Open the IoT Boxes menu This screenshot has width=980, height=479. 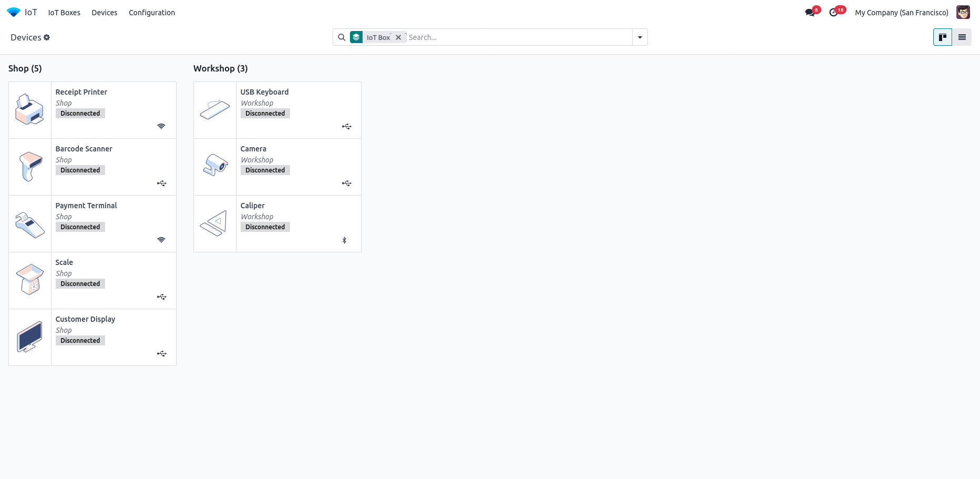(64, 13)
